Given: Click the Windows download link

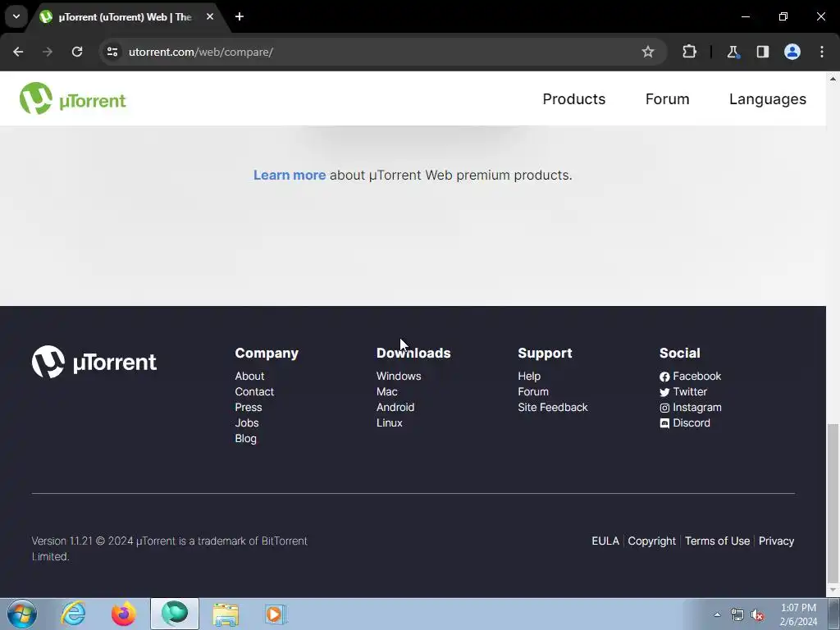Looking at the screenshot, I should (x=399, y=376).
